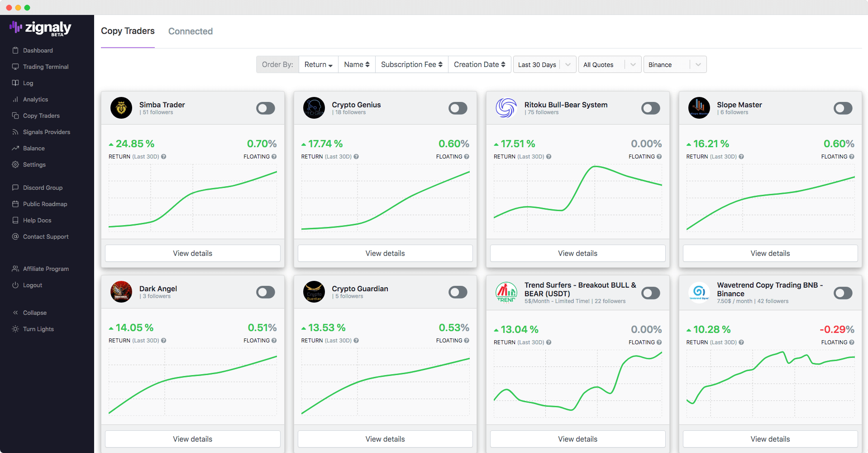868x453 pixels.
Task: Toggle on Ritoku Bull-Bear System switch
Action: point(650,108)
